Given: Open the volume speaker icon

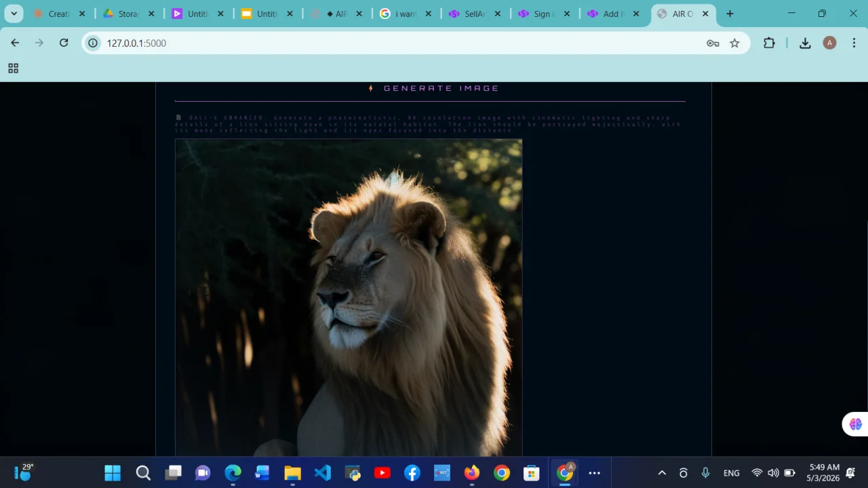Looking at the screenshot, I should click(773, 473).
